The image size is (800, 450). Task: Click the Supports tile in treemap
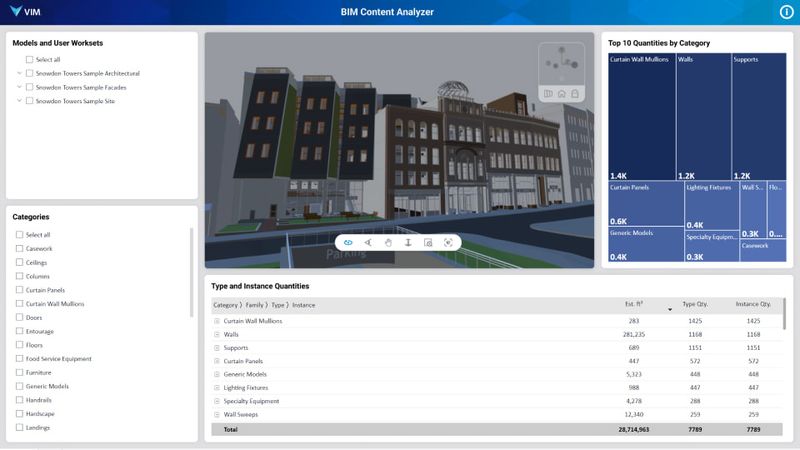[759, 117]
